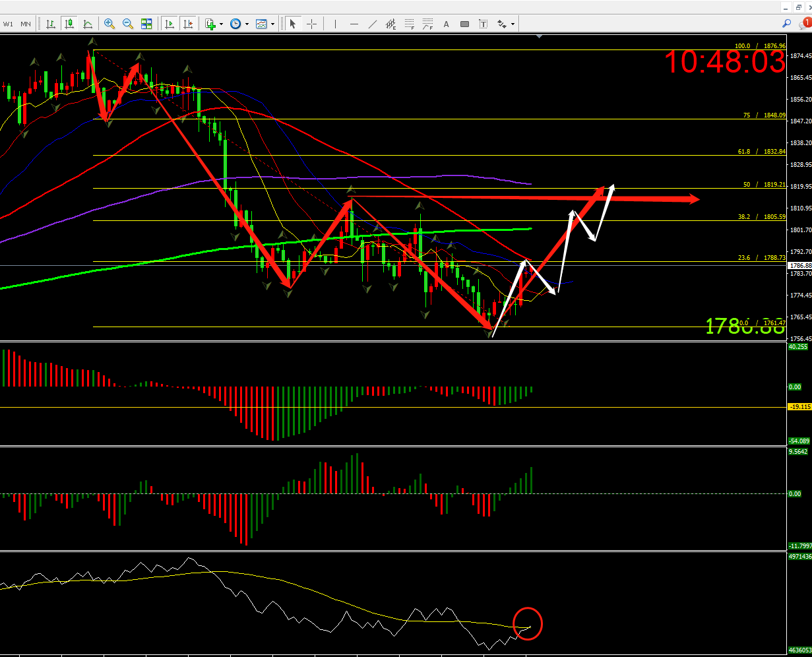This screenshot has height=657, width=812.
Task: Zoom in on the chart
Action: pos(109,24)
